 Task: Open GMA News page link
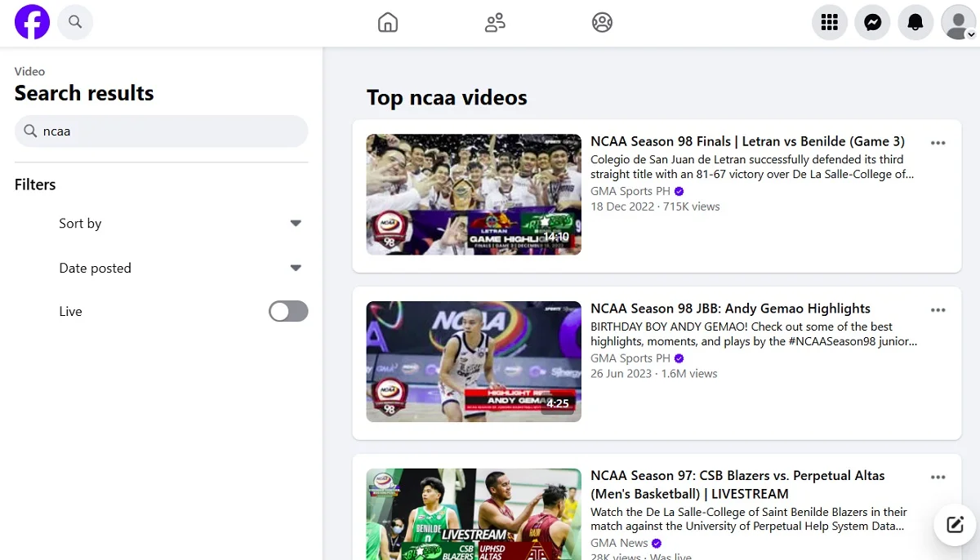pyautogui.click(x=619, y=543)
